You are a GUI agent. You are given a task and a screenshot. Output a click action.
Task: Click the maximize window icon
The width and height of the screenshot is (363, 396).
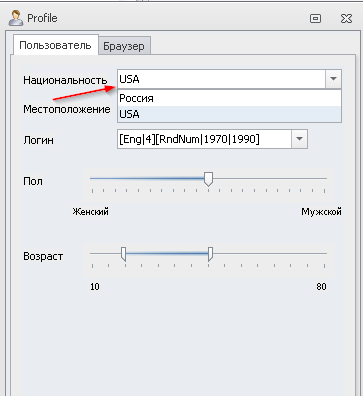point(315,19)
